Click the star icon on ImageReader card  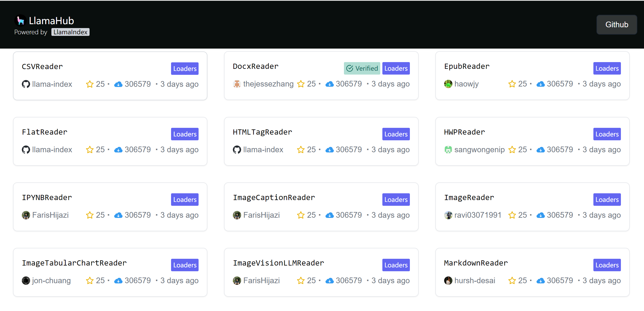point(512,215)
